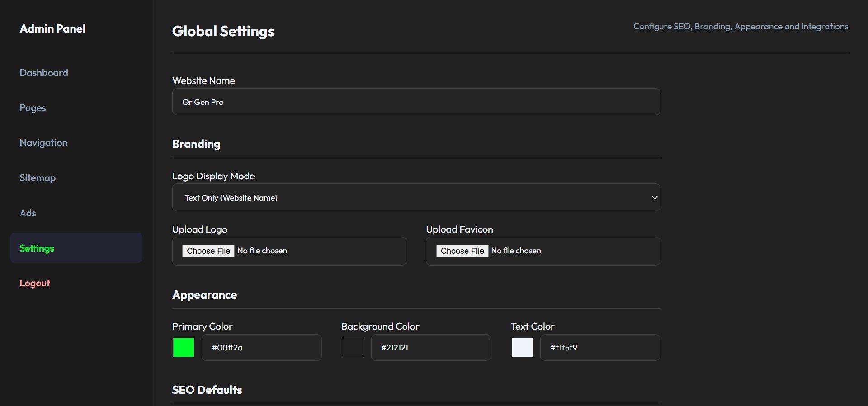Choose File for Upload Logo

coord(208,251)
